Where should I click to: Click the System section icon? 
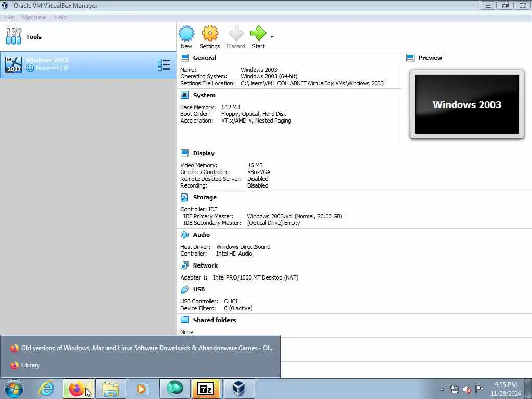184,95
